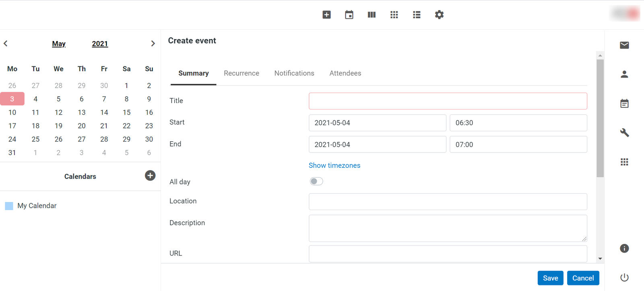The height and width of the screenshot is (291, 644).
Task: Select May 4 in mini calendar
Action: coord(35,99)
